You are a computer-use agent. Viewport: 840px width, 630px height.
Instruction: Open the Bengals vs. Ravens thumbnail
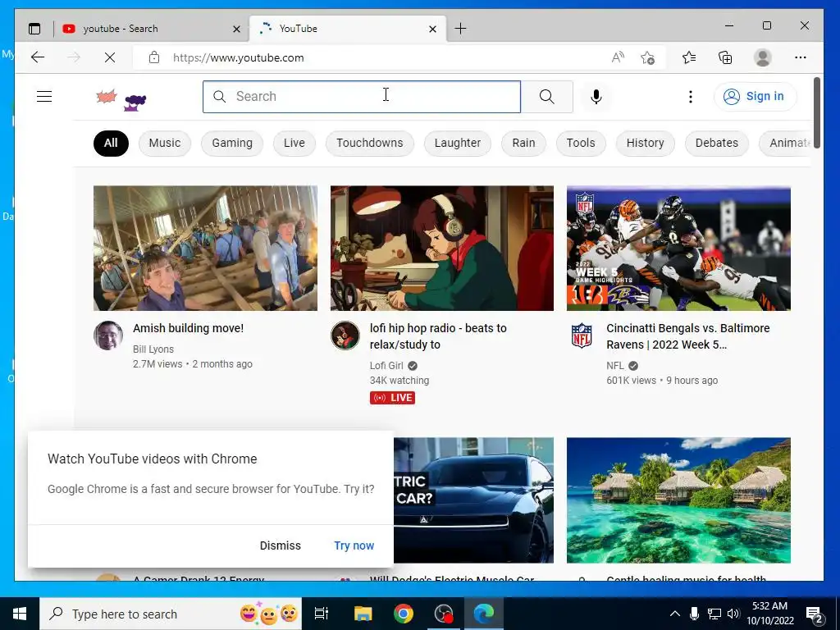(678, 248)
